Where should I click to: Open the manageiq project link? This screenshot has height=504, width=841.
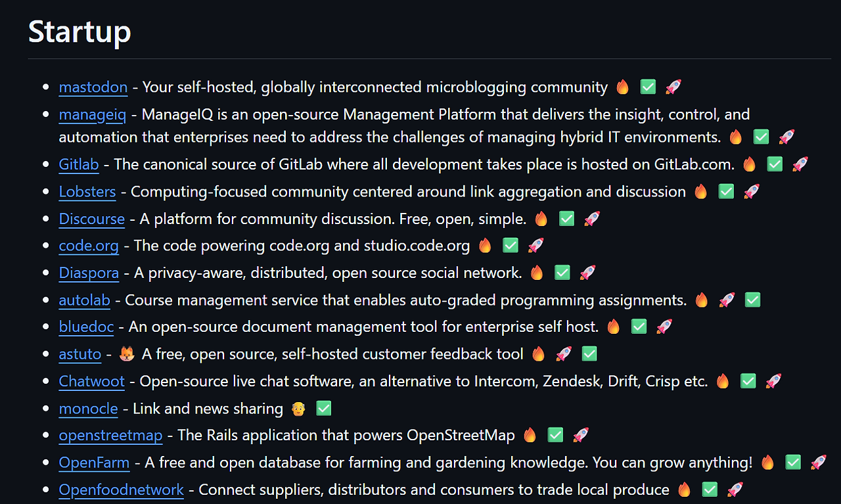tap(92, 114)
